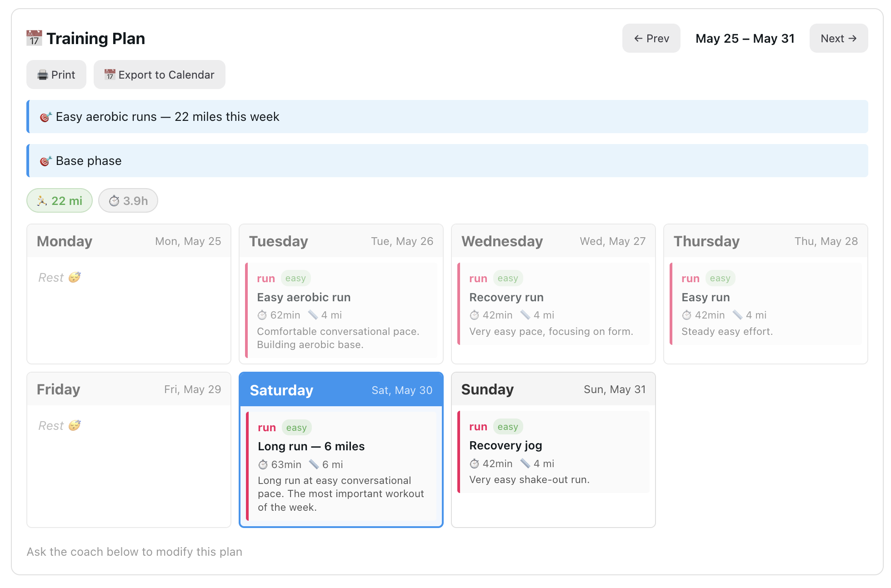Click the calendar icon beside Training Plan title
The image size is (891, 588).
click(34, 39)
